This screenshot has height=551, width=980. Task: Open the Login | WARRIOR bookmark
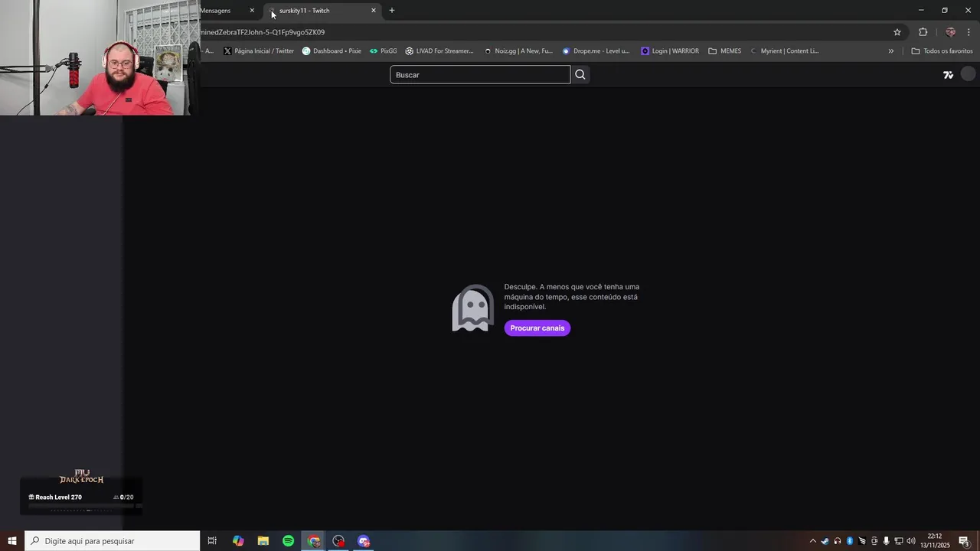pyautogui.click(x=670, y=51)
